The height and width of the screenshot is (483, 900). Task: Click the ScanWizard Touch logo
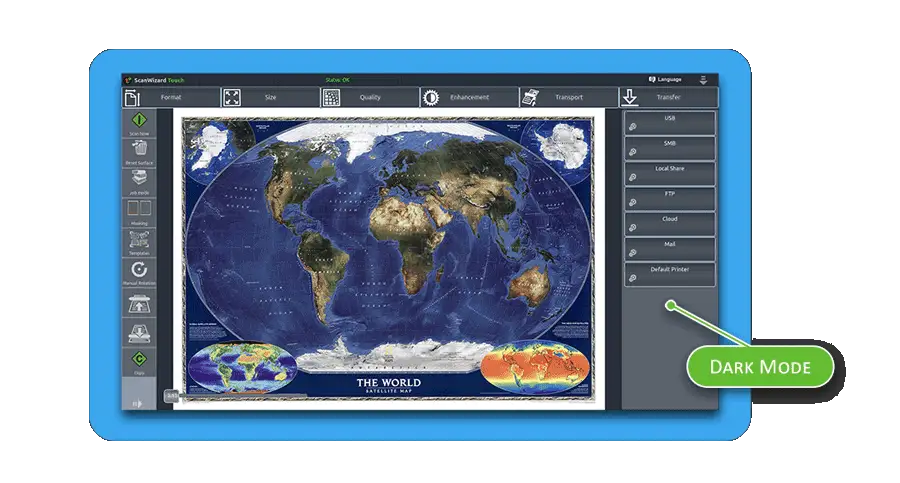coord(155,80)
